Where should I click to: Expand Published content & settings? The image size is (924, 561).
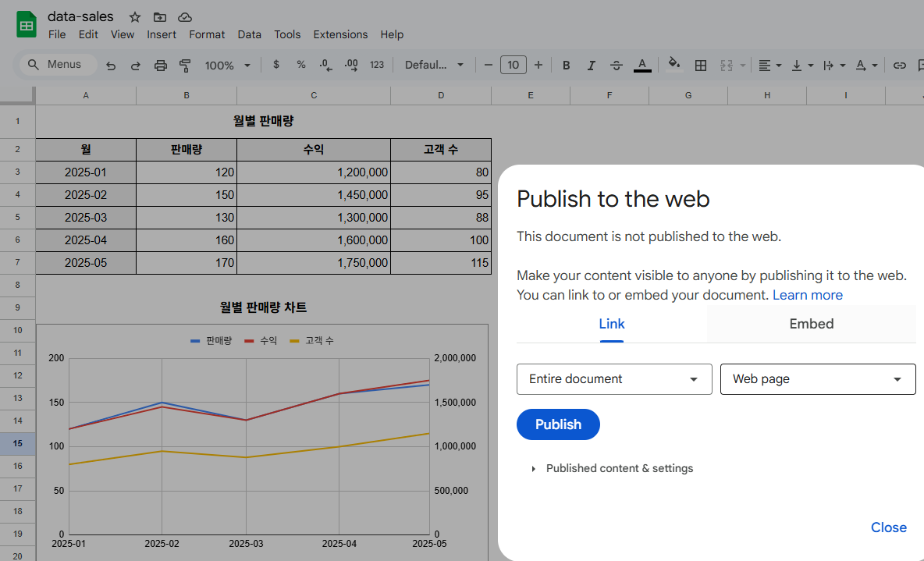click(x=613, y=468)
